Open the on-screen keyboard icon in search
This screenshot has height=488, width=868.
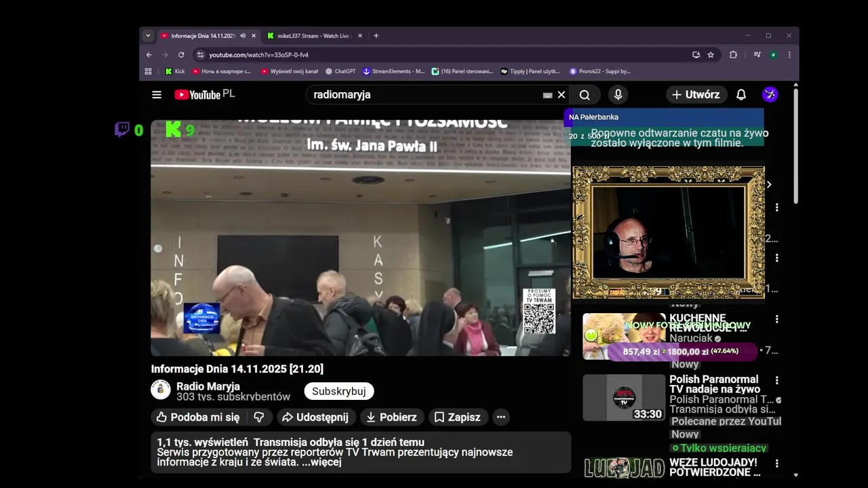[x=548, y=95]
